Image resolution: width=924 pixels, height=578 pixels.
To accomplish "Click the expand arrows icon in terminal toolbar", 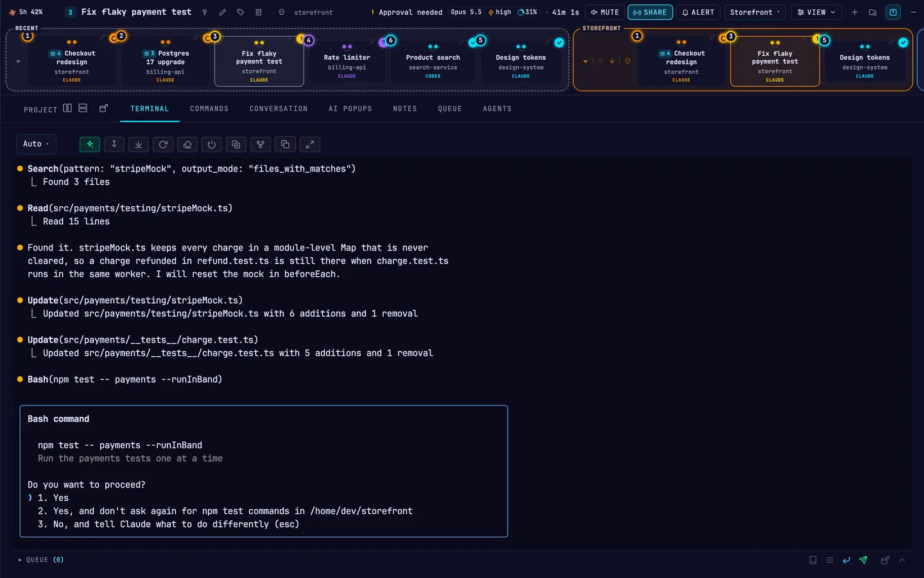I will [309, 144].
